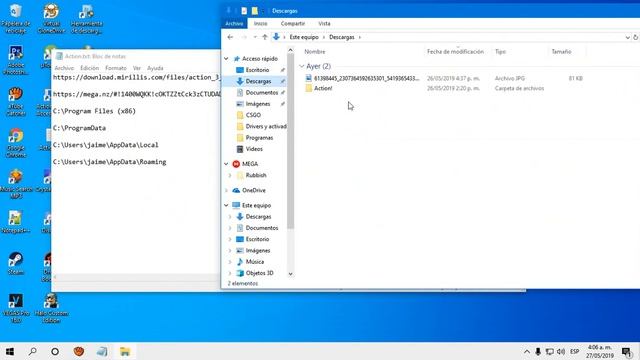Open the Archivo tab in File Explorer
The width and height of the screenshot is (640, 360).
pyautogui.click(x=234, y=24)
